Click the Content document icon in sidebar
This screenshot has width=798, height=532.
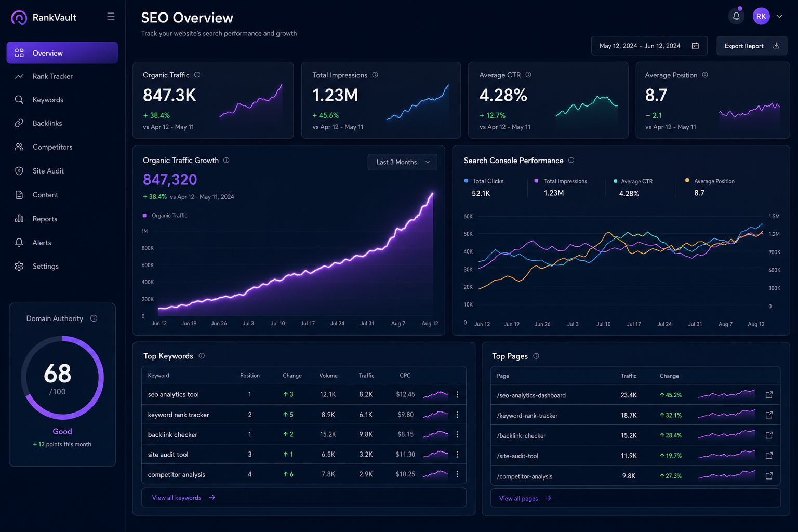point(19,195)
